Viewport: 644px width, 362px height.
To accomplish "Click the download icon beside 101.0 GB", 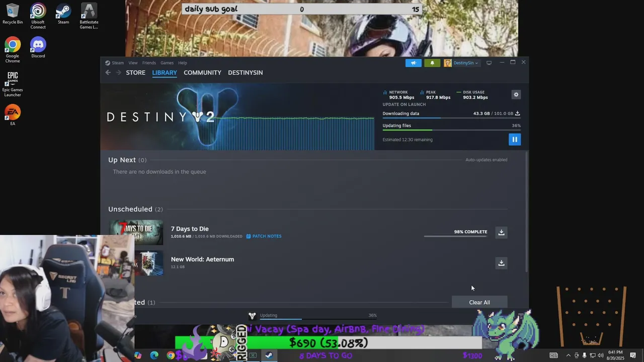I will (x=518, y=114).
